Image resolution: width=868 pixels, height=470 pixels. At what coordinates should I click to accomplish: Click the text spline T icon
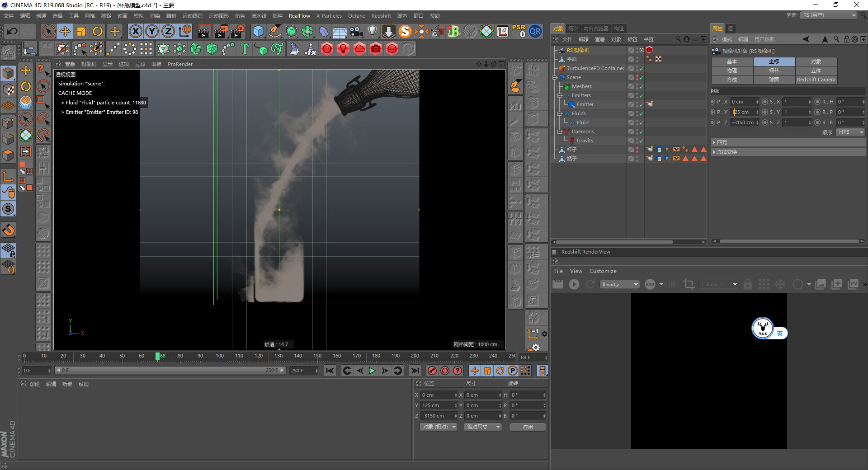pos(245,49)
